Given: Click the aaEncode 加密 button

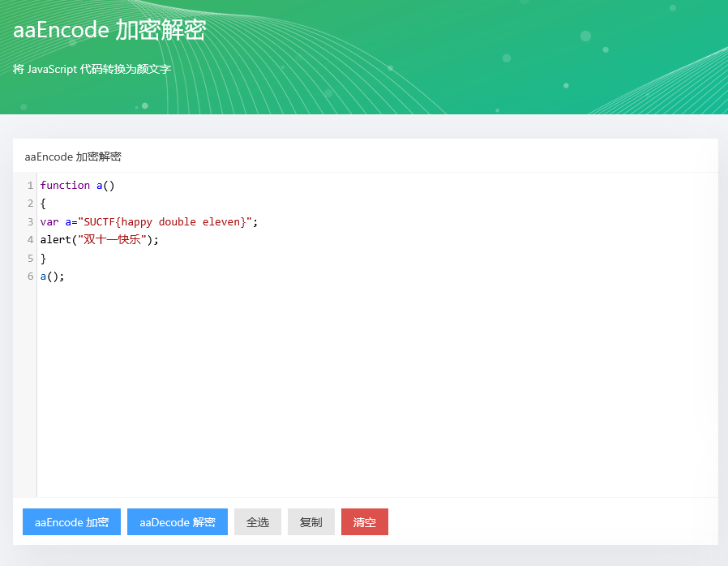Looking at the screenshot, I should click(71, 522).
